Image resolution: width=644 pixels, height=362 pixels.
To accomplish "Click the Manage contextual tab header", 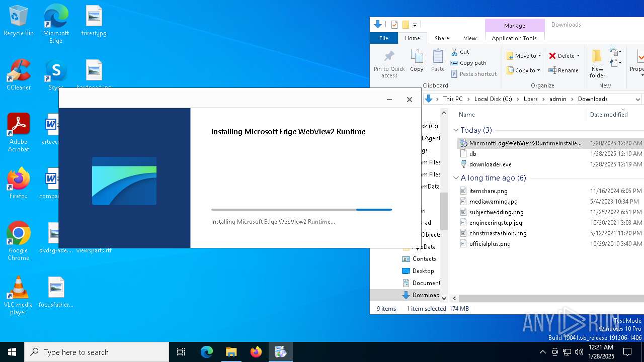I will (x=514, y=26).
